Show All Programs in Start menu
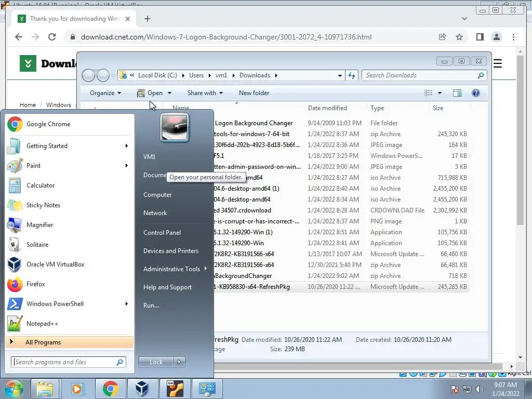 [70, 342]
